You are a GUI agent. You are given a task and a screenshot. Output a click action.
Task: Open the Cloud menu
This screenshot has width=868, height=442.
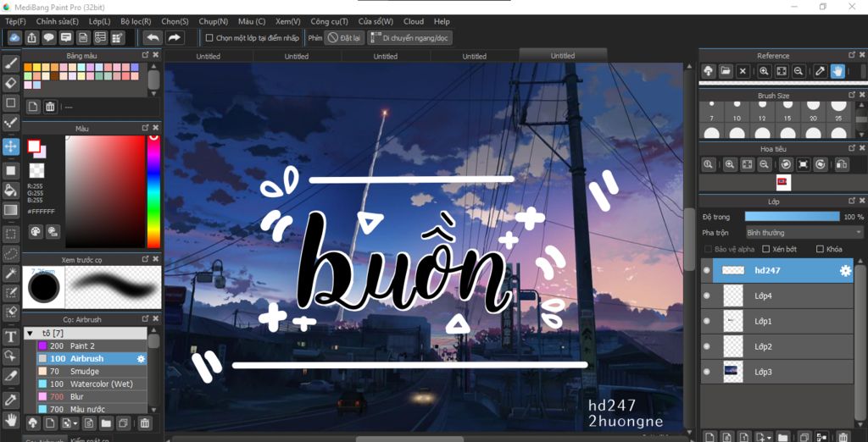pos(414,21)
